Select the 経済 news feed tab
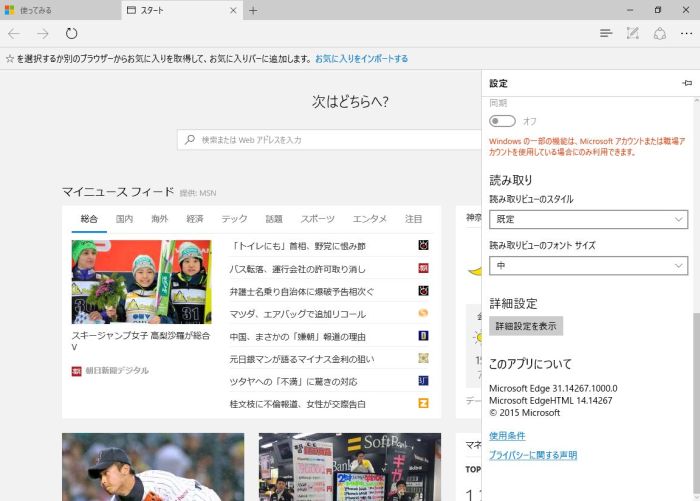This screenshot has width=700, height=501. pos(194,219)
